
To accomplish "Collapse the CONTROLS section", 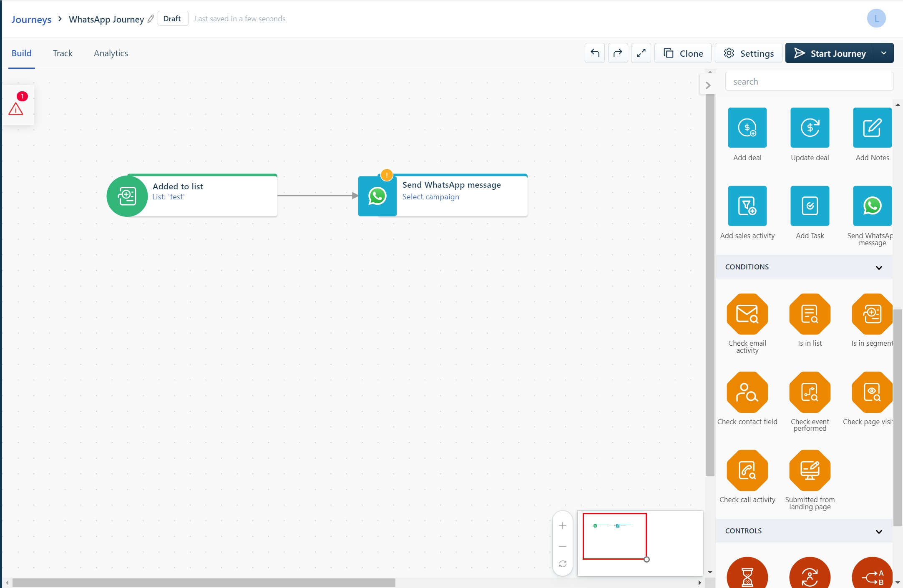I will [x=879, y=531].
